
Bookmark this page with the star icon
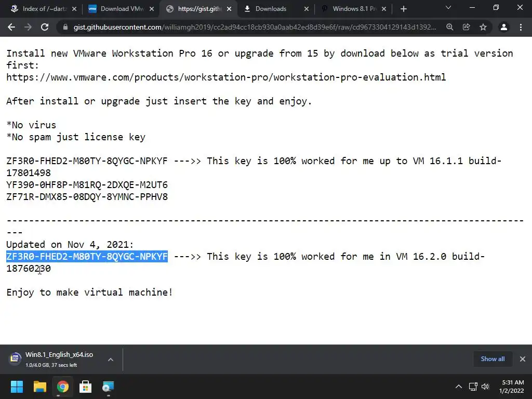(x=483, y=27)
